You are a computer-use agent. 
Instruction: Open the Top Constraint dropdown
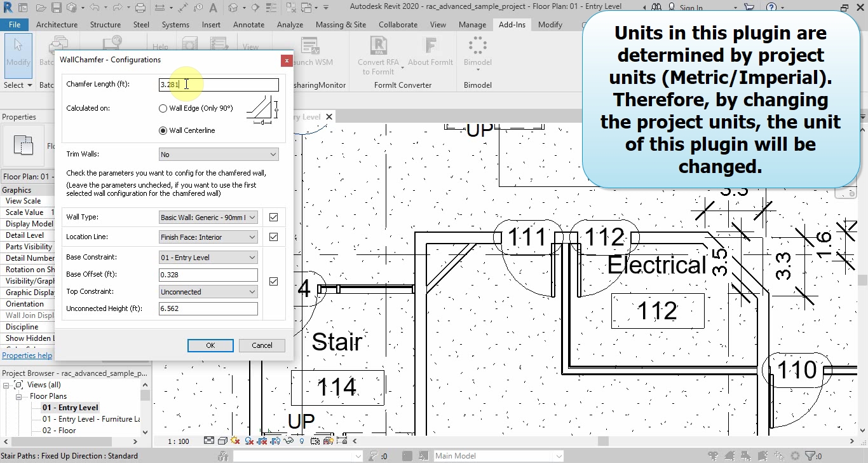[208, 291]
